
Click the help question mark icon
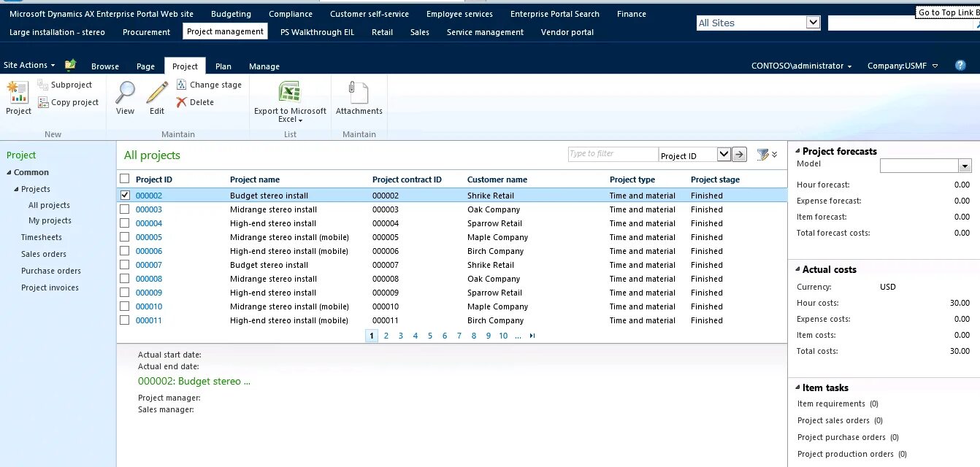coord(960,66)
